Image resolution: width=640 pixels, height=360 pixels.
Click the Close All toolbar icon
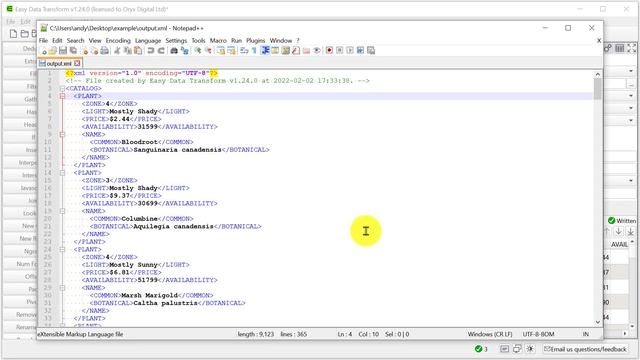(95, 50)
